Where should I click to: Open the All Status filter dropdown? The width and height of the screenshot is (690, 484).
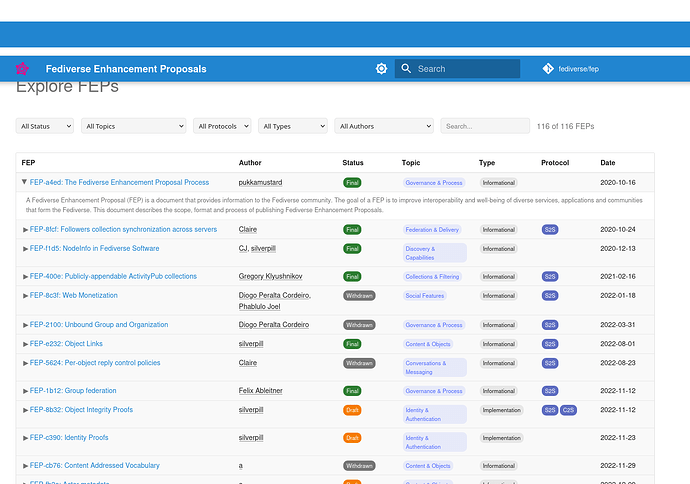click(x=45, y=126)
